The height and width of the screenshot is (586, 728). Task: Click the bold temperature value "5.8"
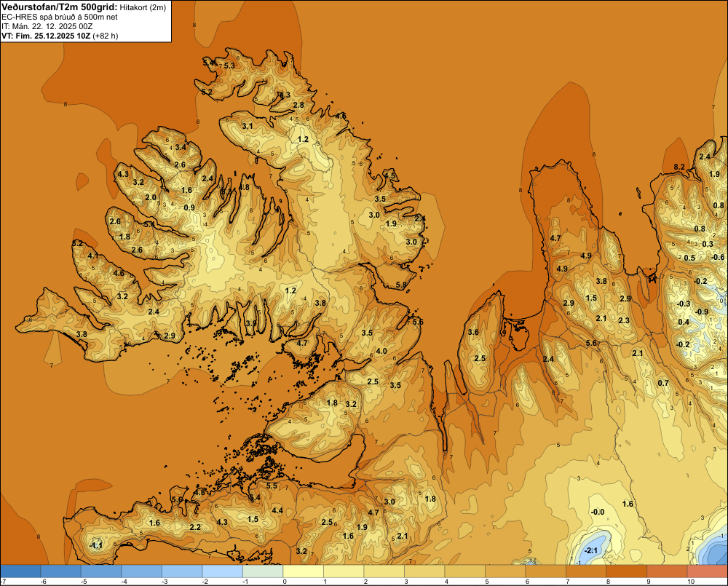point(401,285)
